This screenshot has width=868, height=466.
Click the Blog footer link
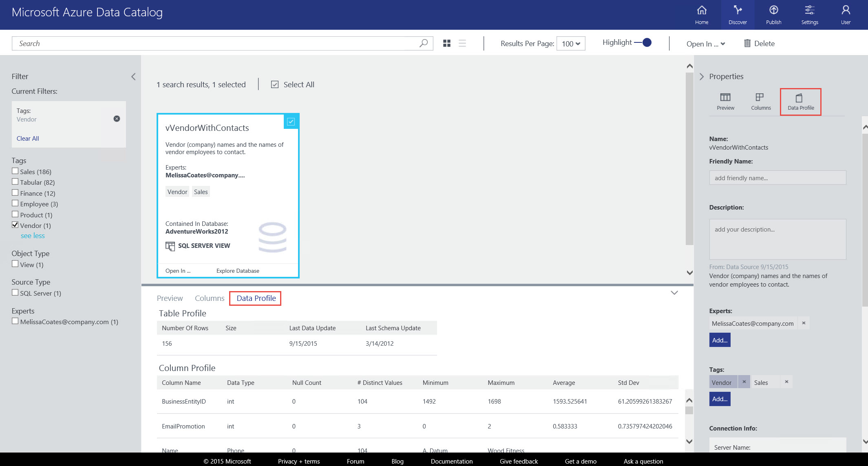[x=398, y=461]
